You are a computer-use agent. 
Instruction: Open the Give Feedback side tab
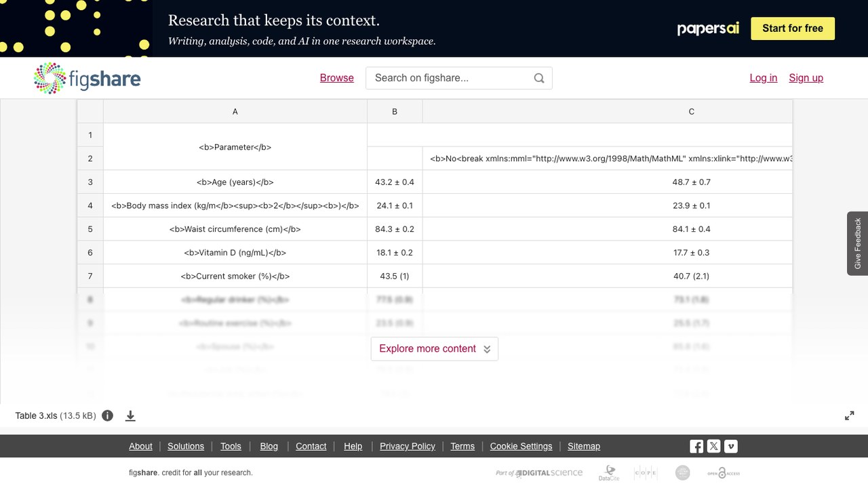tap(858, 243)
